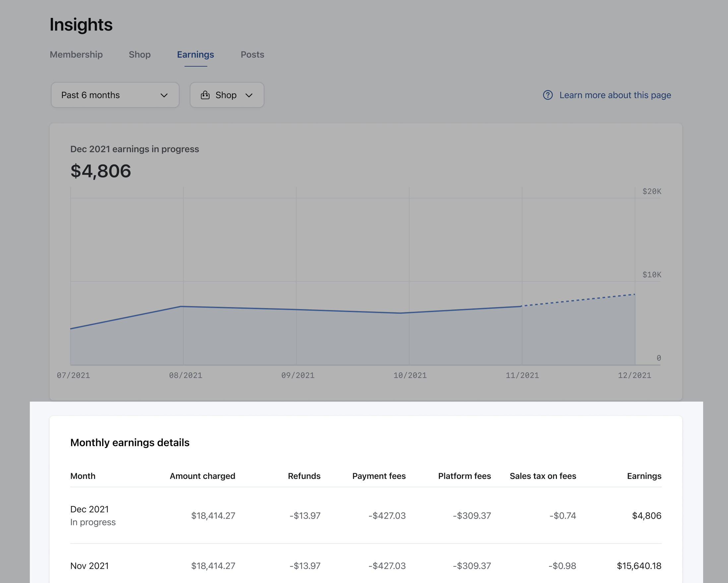
Task: Click the Platform fees column header
Action: coord(464,476)
